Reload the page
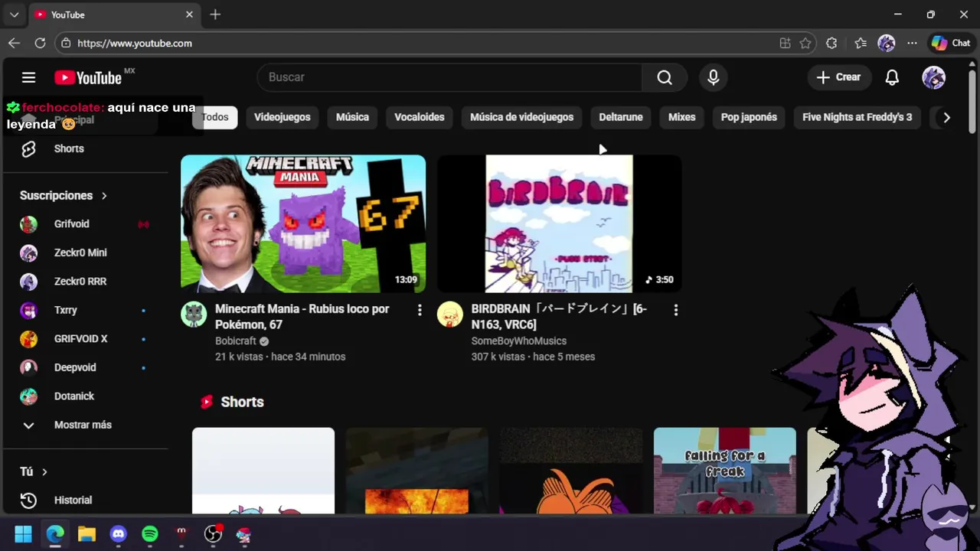 (x=40, y=43)
